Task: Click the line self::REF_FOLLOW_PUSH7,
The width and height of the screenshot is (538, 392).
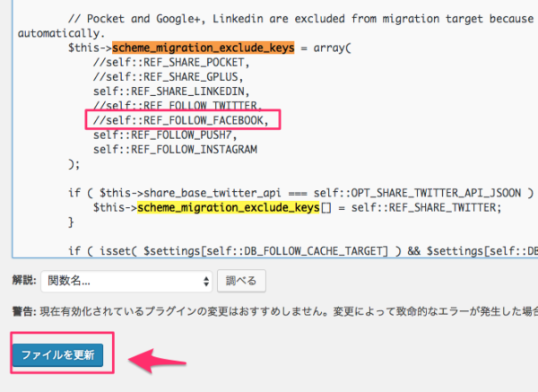Action: pos(165,135)
